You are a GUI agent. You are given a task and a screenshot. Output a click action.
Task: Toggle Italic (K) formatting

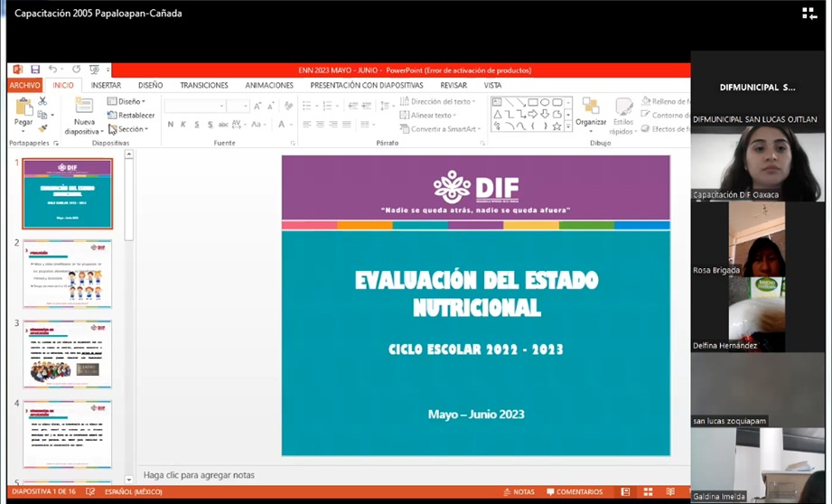coord(183,125)
